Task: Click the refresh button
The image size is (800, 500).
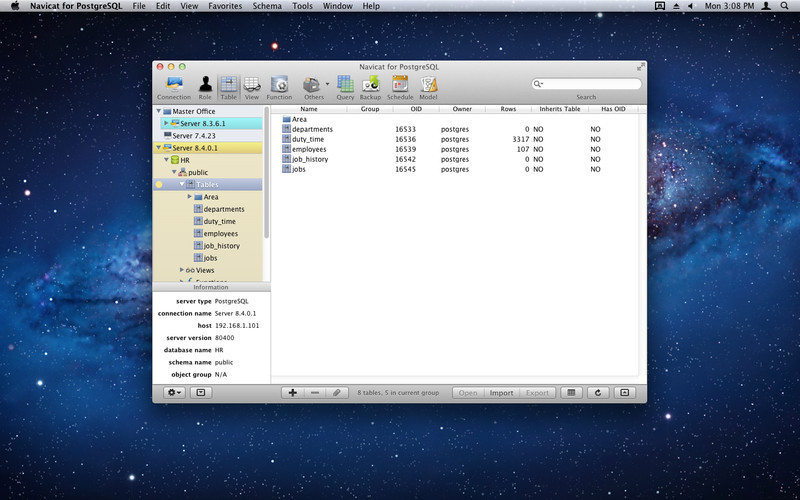Action: (x=598, y=392)
